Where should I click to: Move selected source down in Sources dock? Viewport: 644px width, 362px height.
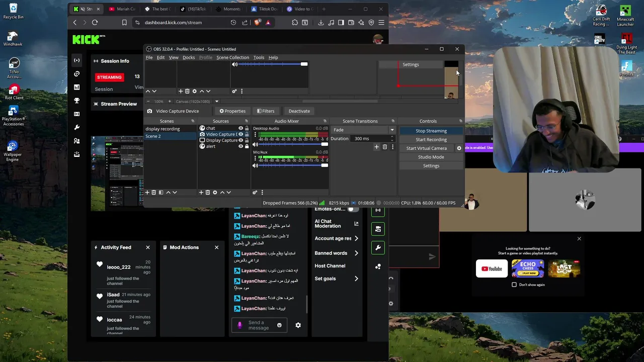click(x=228, y=192)
